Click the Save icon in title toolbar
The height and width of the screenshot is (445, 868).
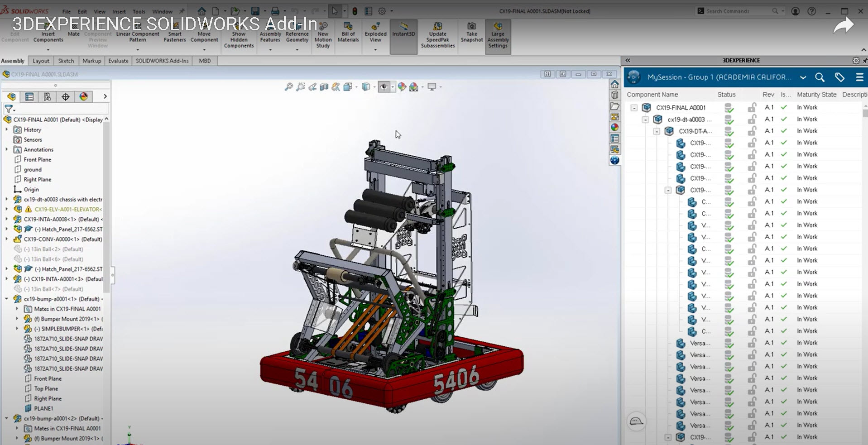pos(255,11)
